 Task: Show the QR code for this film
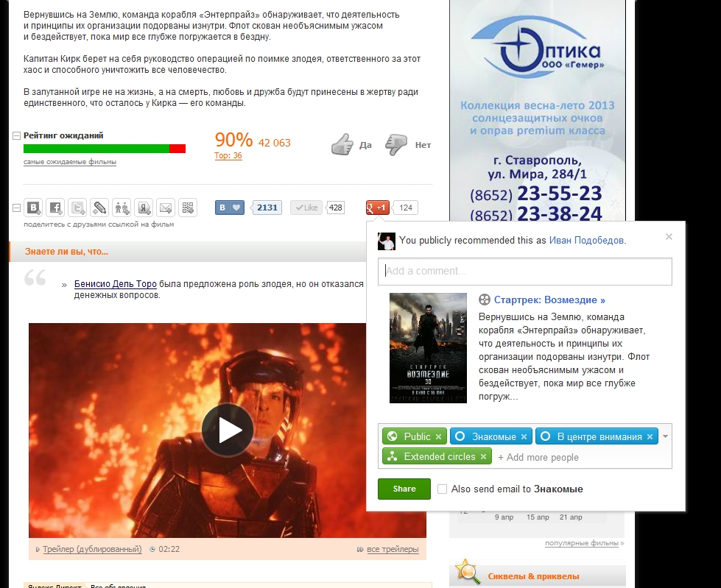click(x=188, y=208)
